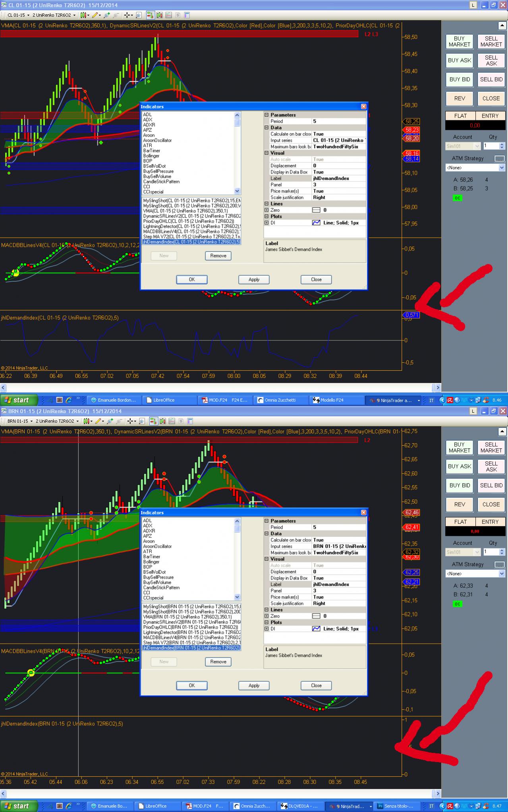508x812 pixels.
Task: Open Internet Explorer quick launch icon, upper taskbar
Action: (68, 400)
